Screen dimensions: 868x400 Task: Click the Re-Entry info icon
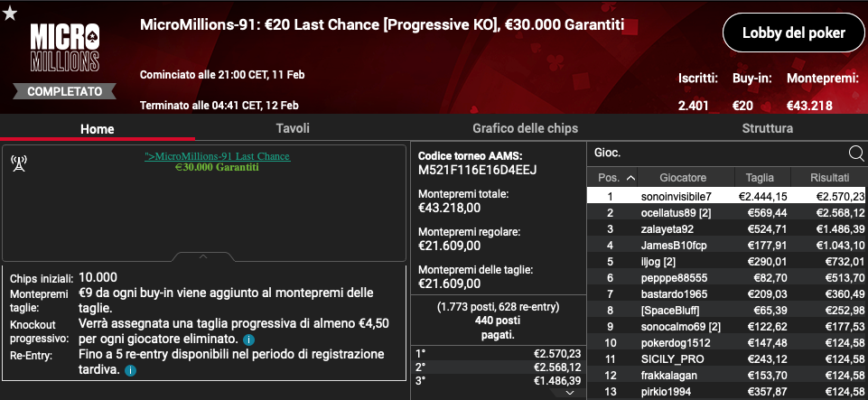130,370
